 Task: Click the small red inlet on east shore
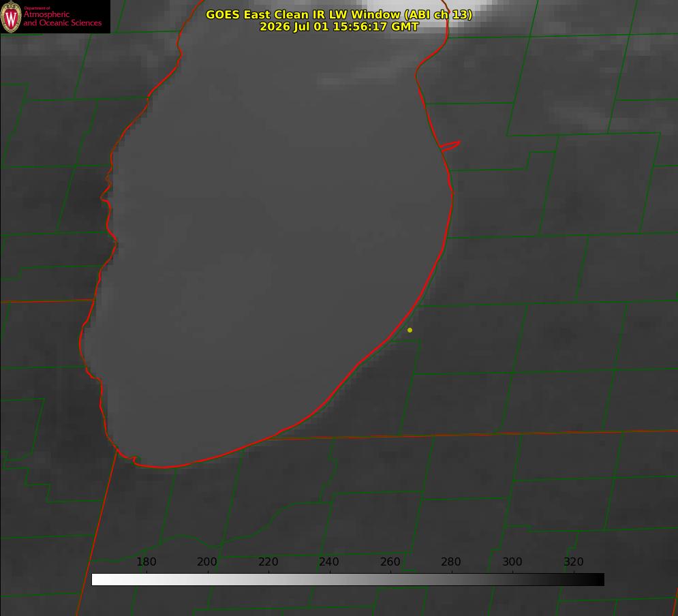point(450,146)
